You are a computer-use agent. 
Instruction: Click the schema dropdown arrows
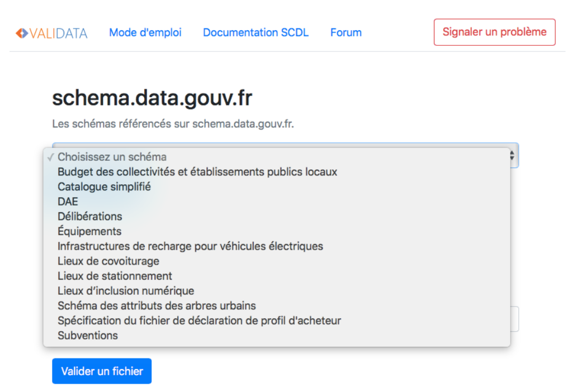pos(512,156)
